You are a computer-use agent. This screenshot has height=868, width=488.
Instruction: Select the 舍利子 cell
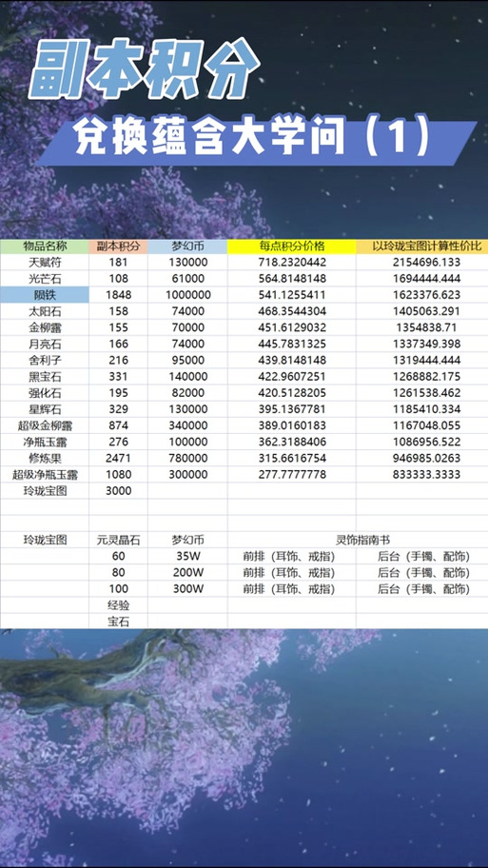[x=45, y=360]
